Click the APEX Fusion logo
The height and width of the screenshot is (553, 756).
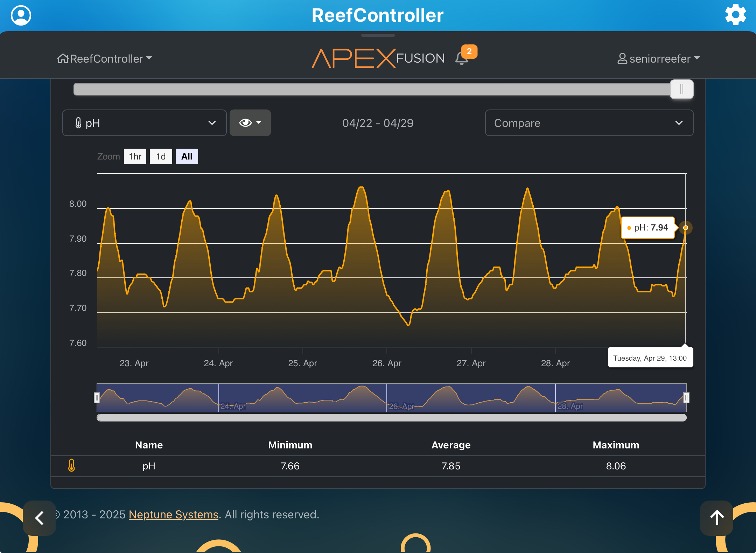tap(378, 58)
